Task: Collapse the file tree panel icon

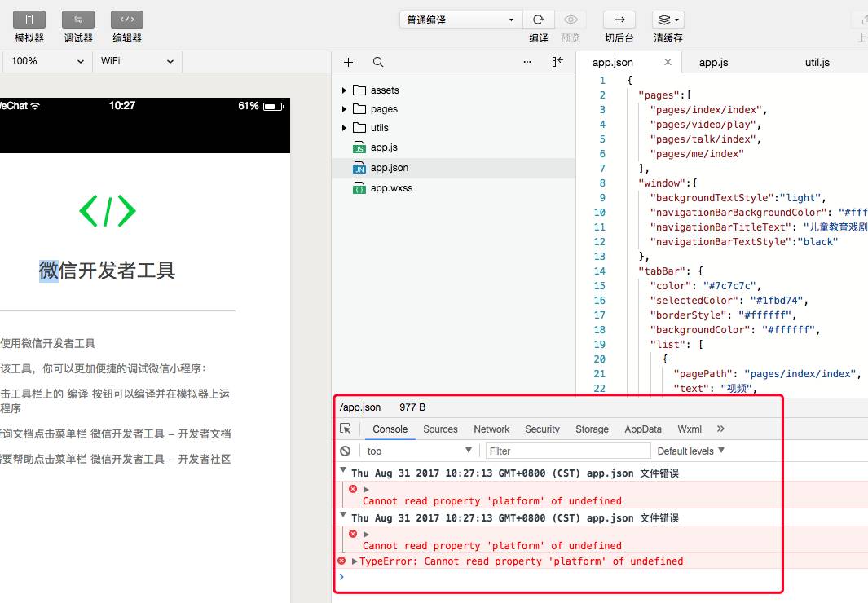Action: [x=557, y=61]
